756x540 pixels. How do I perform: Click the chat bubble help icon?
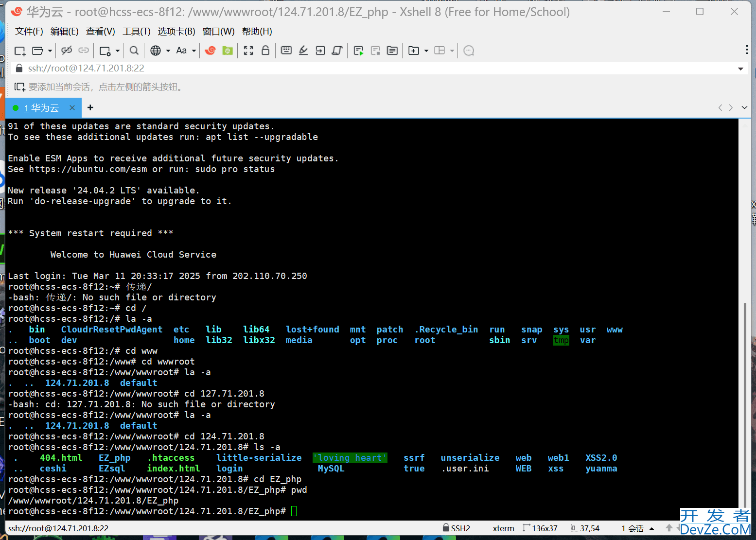[469, 51]
